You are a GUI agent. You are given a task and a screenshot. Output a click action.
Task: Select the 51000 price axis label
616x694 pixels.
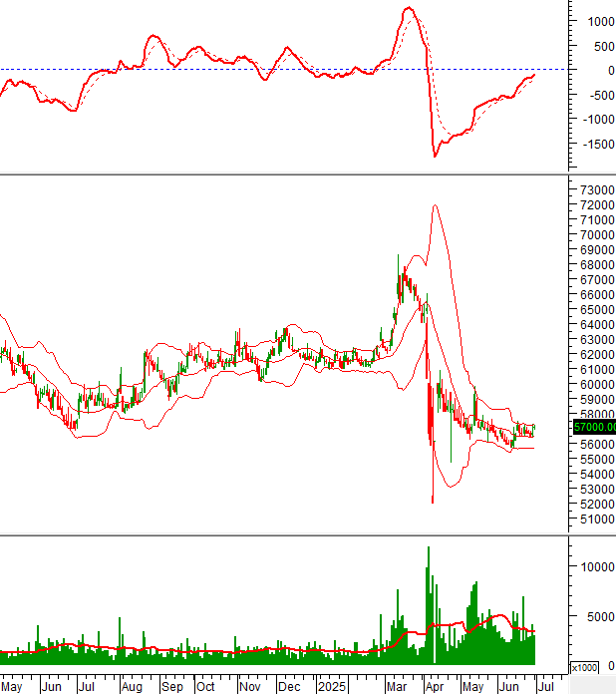click(597, 520)
